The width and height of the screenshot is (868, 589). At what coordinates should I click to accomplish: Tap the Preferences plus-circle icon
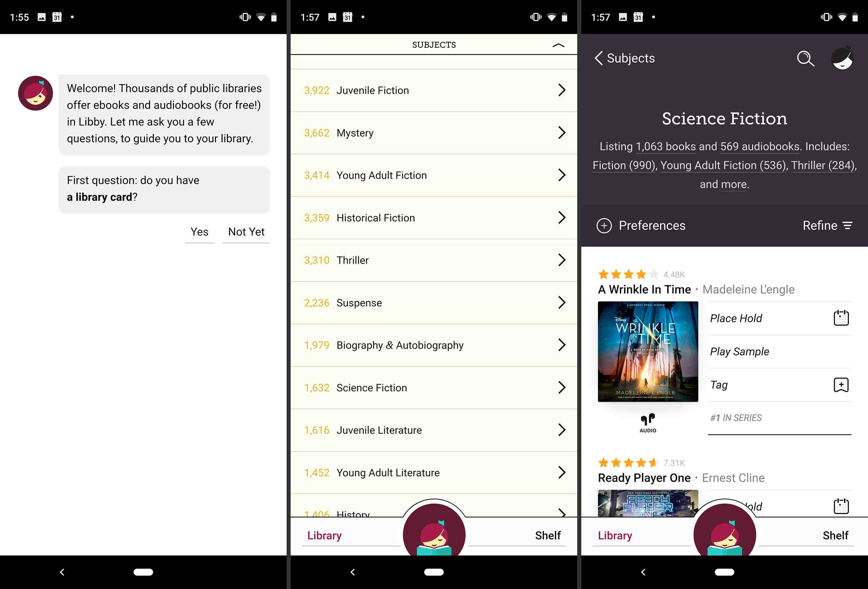click(x=604, y=225)
